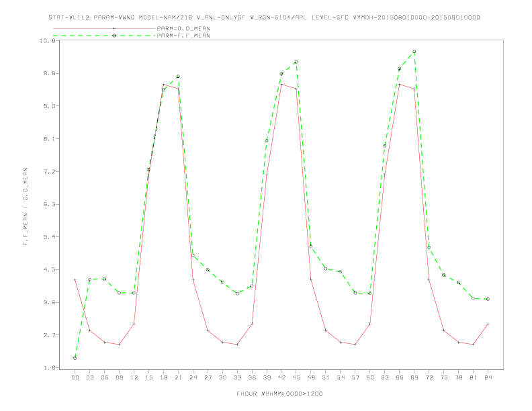Click x-axis hour label 15
Screen dimensions: 532x411
click(x=148, y=377)
